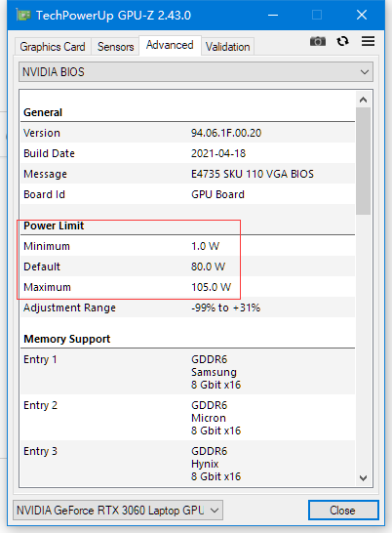Open the hamburger menu icon

(x=368, y=41)
